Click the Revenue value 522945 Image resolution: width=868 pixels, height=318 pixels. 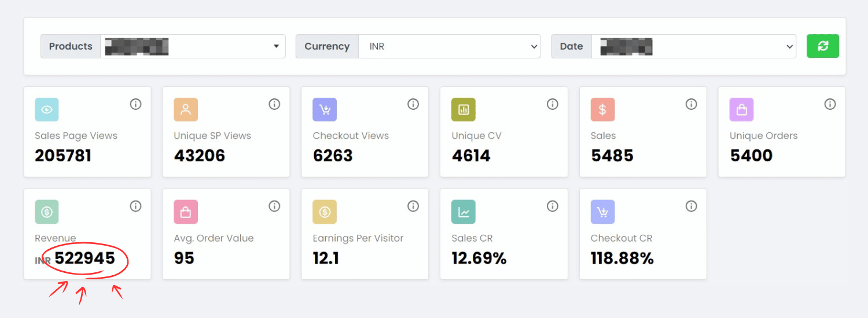coord(85,258)
